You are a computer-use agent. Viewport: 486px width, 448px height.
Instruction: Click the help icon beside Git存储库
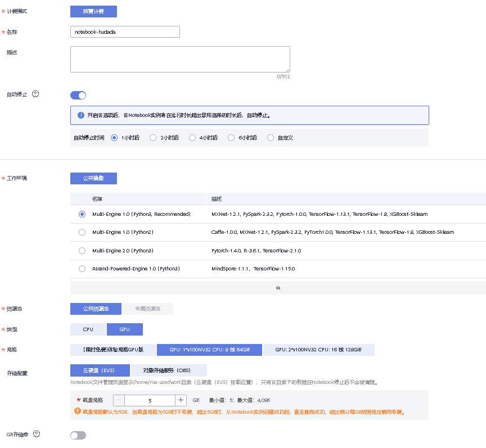tap(37, 434)
